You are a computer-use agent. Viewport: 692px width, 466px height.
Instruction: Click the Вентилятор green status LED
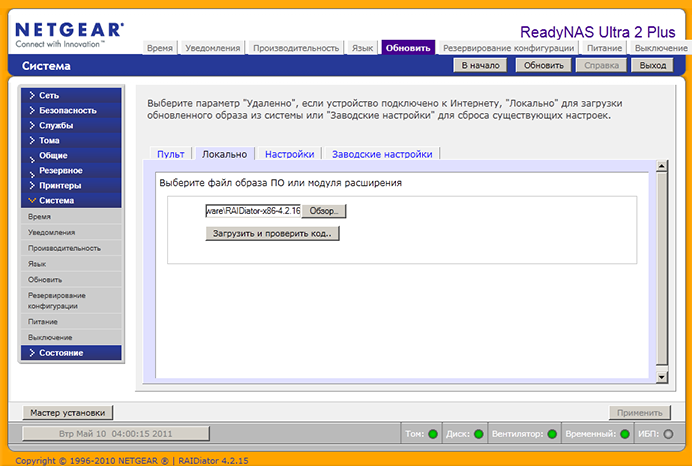[552, 434]
